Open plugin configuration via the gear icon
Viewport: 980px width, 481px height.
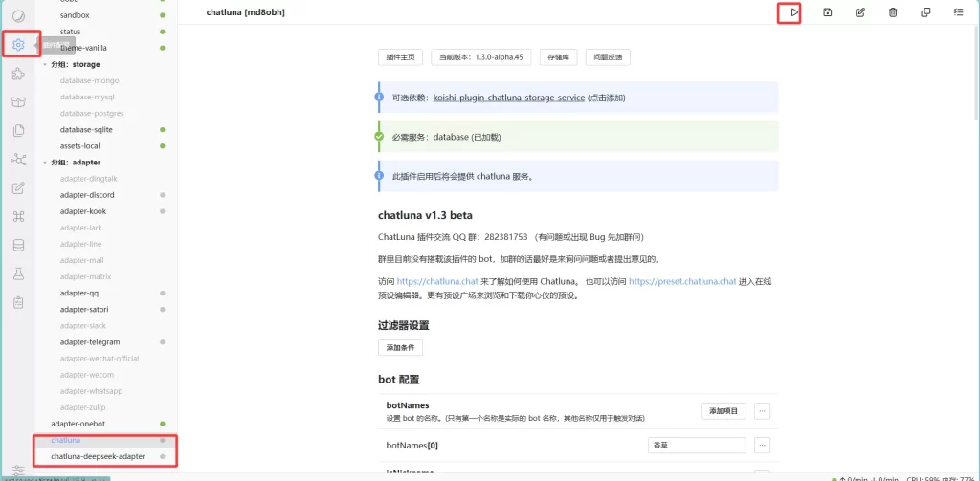18,45
